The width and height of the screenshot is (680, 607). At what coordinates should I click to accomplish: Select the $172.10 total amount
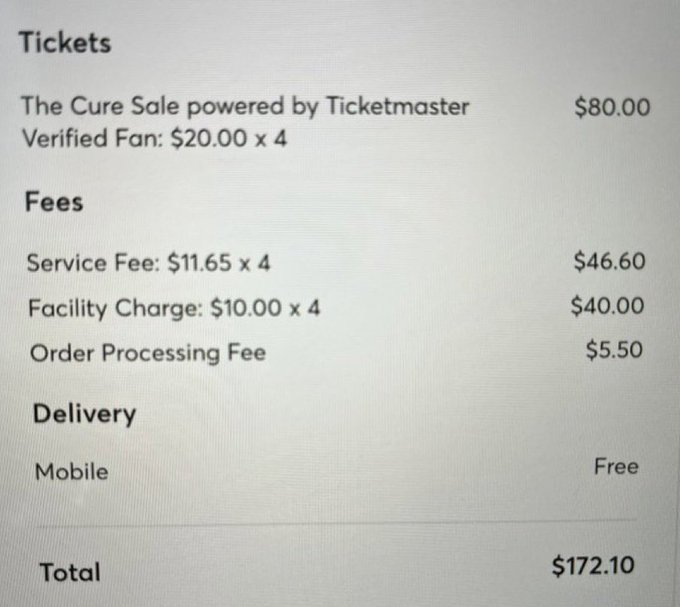pos(592,566)
